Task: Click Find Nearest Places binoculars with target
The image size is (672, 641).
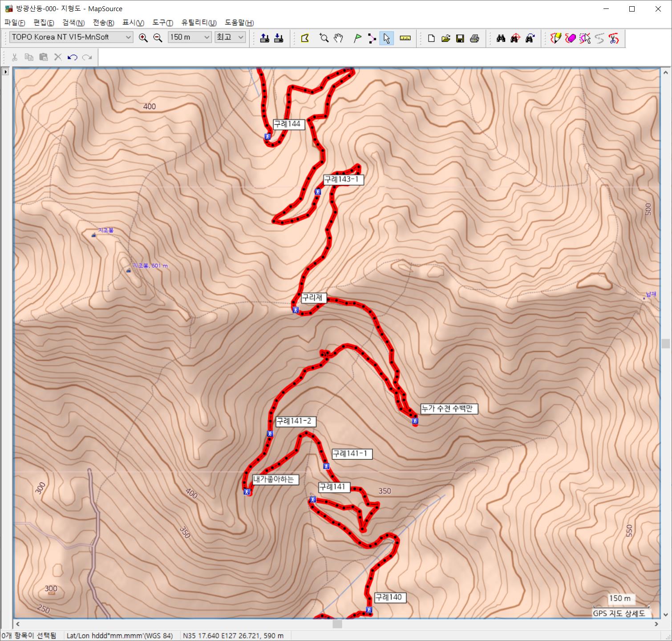Action: pos(515,38)
